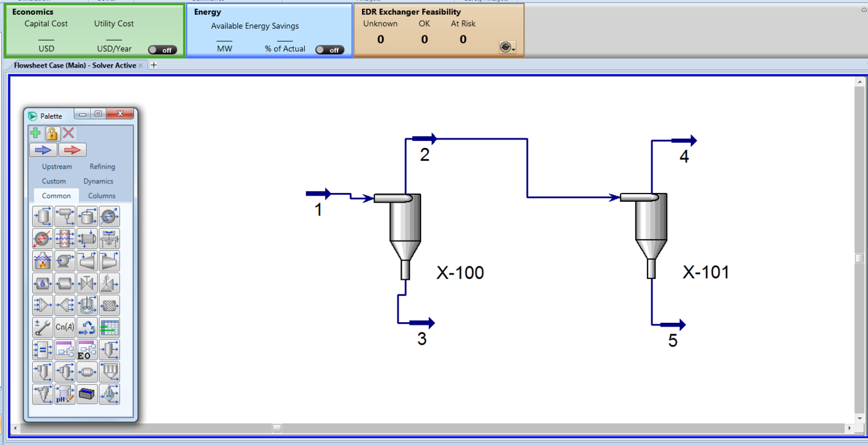
Task: Select the Valve icon in the palette
Action: tap(87, 283)
